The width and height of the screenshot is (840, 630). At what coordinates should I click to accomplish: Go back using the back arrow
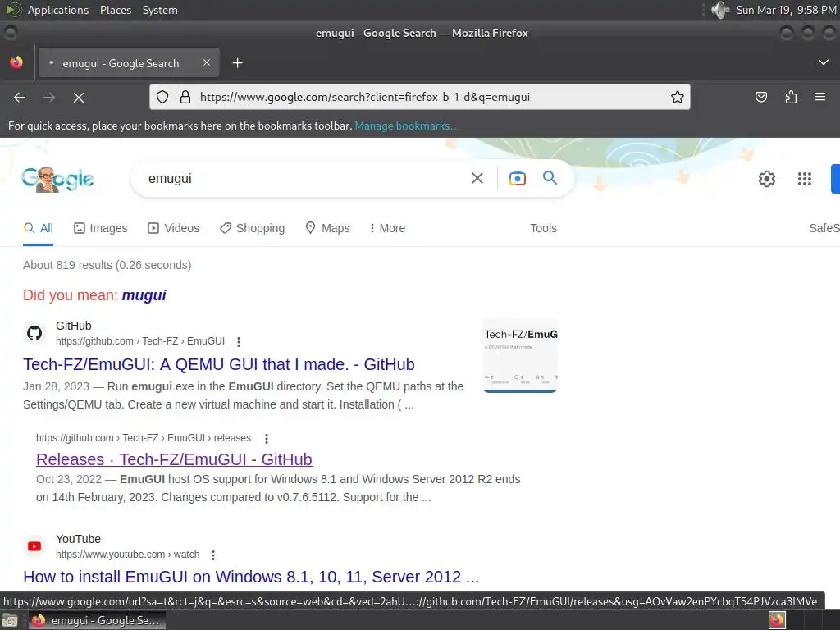coord(20,97)
